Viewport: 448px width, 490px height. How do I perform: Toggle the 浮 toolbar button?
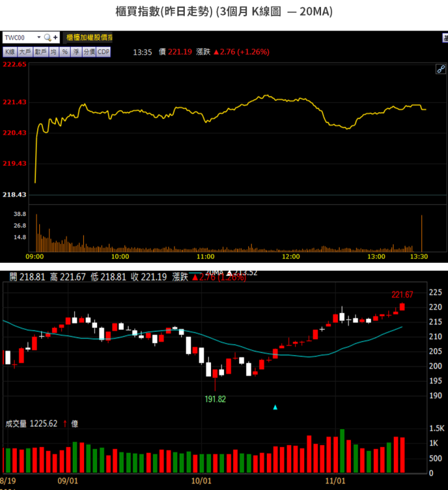[x=76, y=52]
